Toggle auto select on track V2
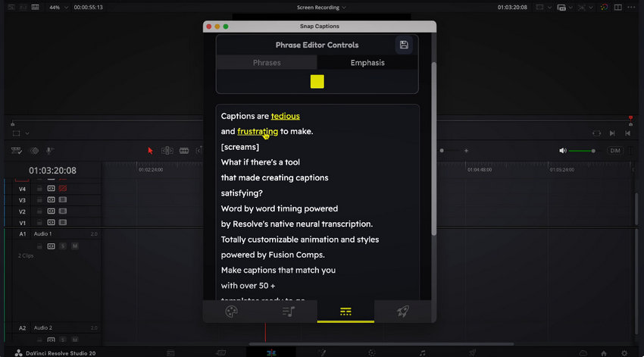644x357 pixels. click(x=51, y=211)
